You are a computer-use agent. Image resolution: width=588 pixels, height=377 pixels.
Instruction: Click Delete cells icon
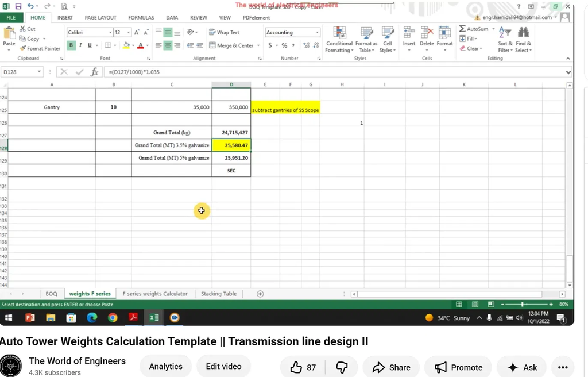427,33
